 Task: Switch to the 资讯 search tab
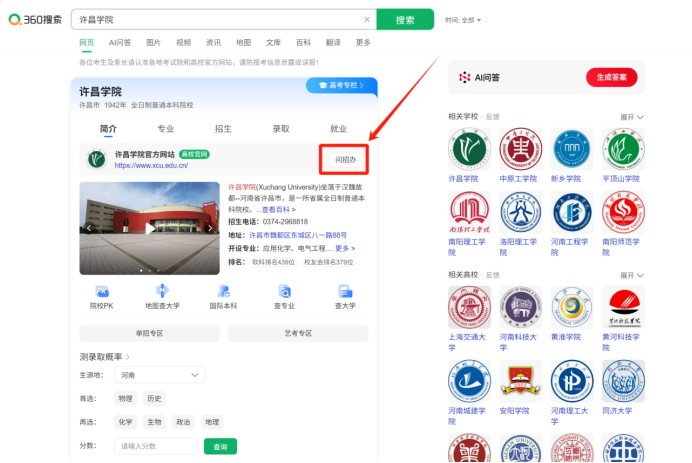coord(213,42)
